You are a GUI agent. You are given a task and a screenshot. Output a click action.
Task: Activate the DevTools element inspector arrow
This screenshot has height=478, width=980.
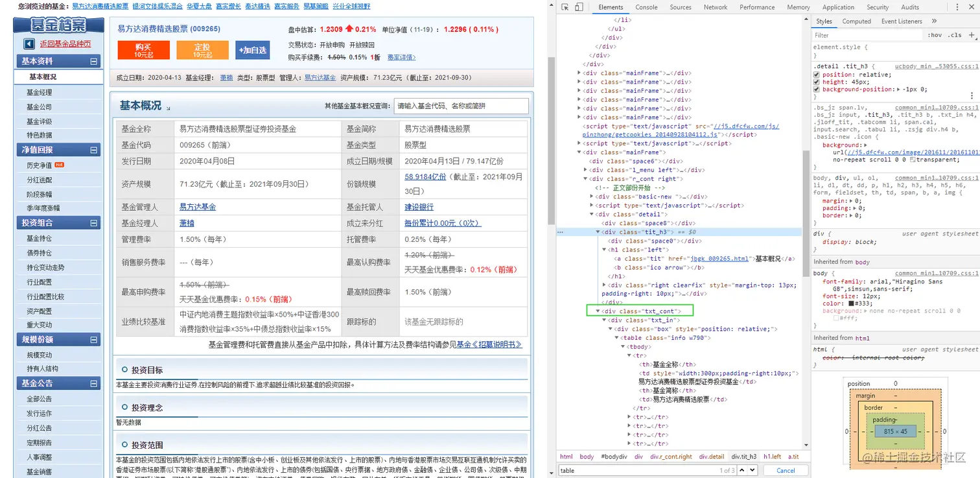pyautogui.click(x=565, y=7)
